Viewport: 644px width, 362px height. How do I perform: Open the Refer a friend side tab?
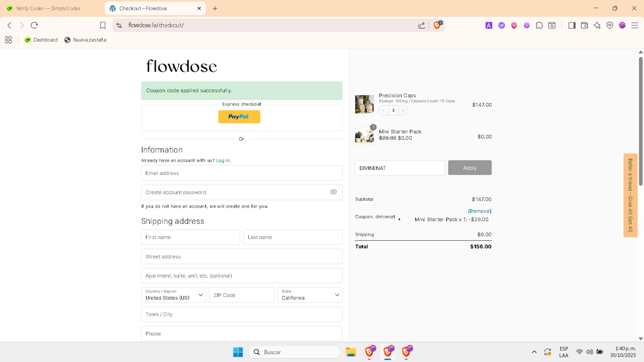pos(630,195)
